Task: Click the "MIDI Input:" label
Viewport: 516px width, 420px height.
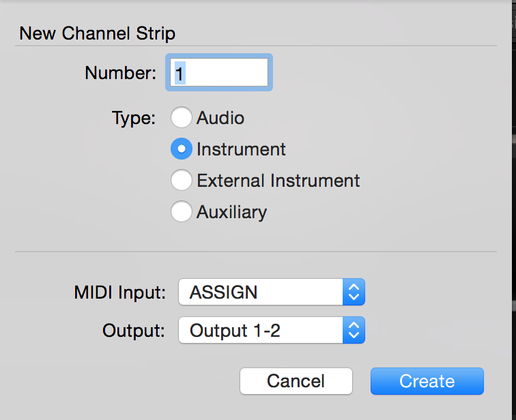Action: point(120,292)
